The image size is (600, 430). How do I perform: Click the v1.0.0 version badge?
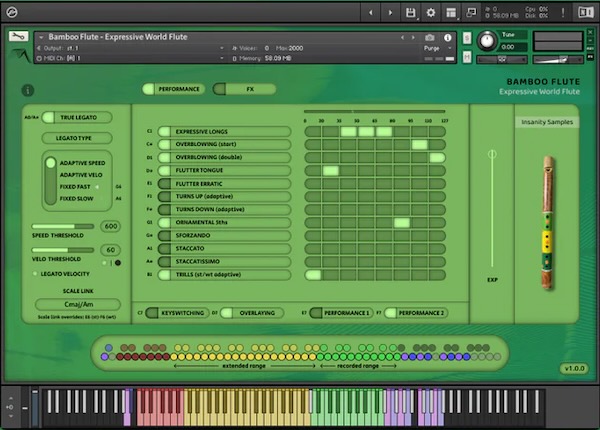[575, 368]
